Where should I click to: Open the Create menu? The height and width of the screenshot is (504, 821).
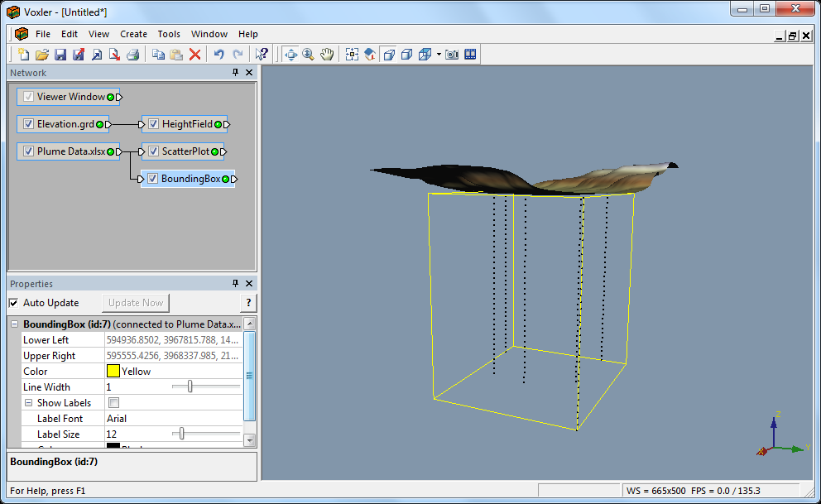(133, 34)
